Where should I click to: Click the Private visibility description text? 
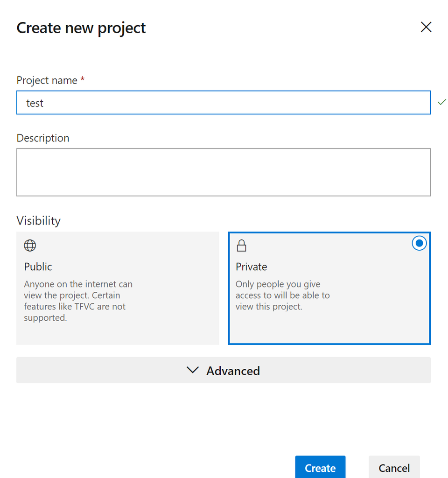282,295
